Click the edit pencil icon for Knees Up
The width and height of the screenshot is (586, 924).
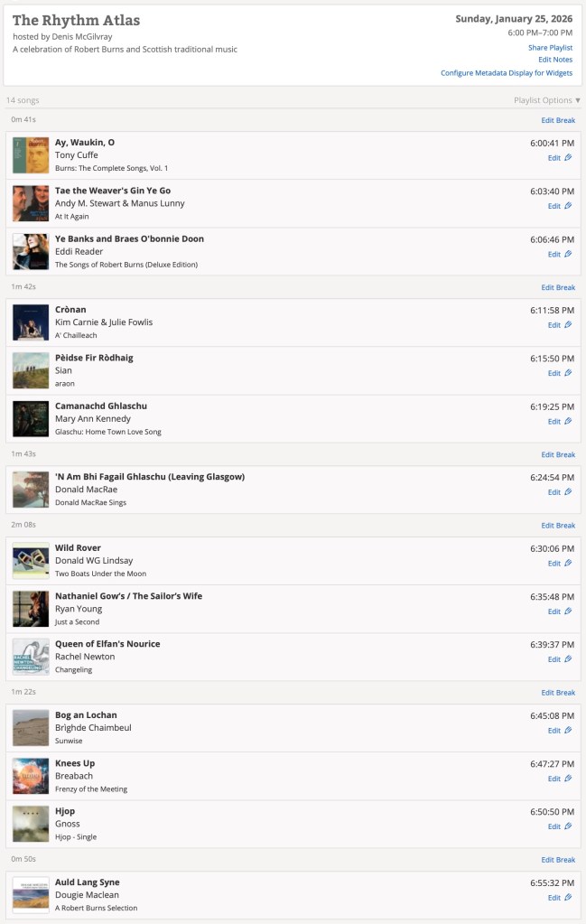pyautogui.click(x=568, y=779)
